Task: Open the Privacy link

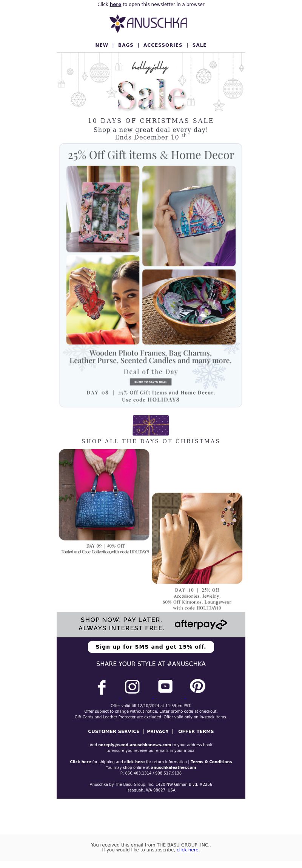Action: tap(158, 731)
